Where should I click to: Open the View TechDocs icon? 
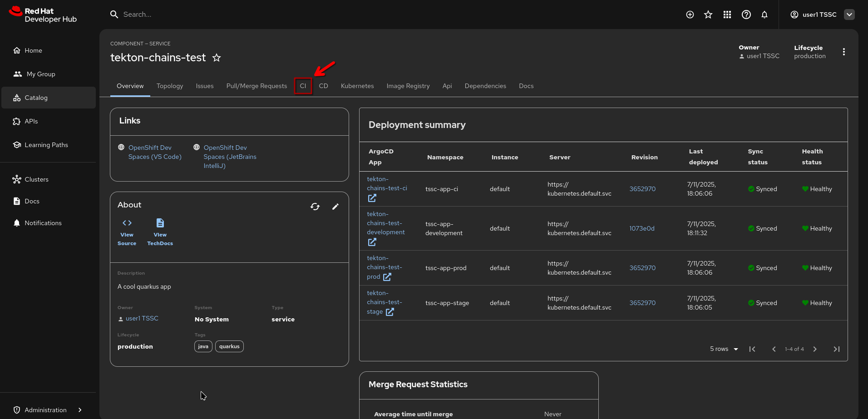point(160,223)
